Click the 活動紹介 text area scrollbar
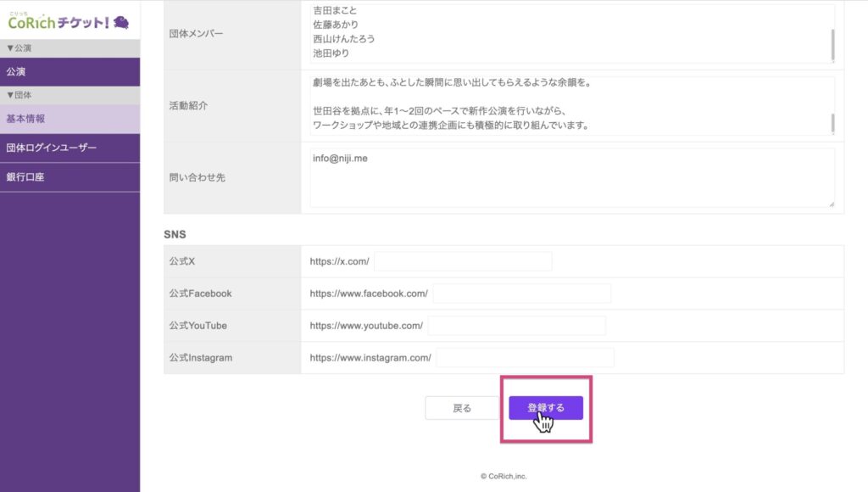 coord(832,123)
